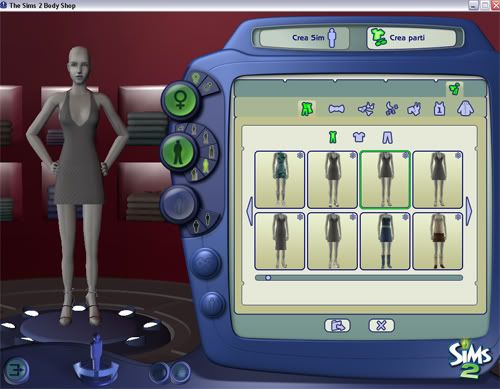500x389 pixels.
Task: Filter by bottoms pants icon
Action: pos(387,137)
